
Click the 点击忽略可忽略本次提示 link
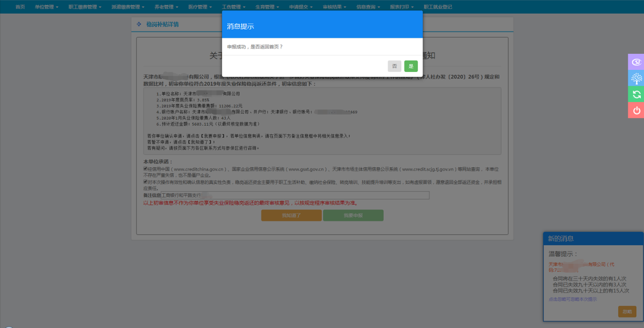(x=572, y=299)
